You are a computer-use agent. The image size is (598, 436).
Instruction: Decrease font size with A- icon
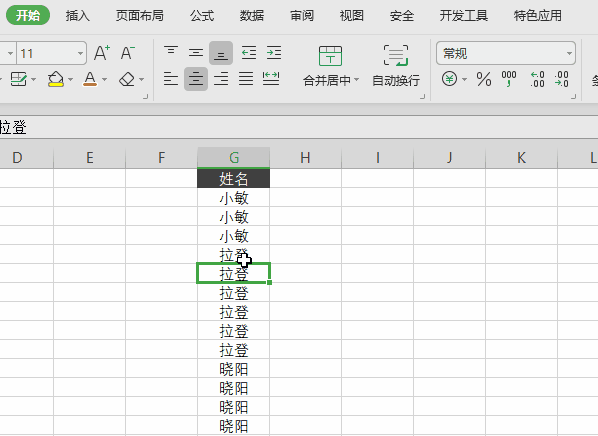point(128,53)
